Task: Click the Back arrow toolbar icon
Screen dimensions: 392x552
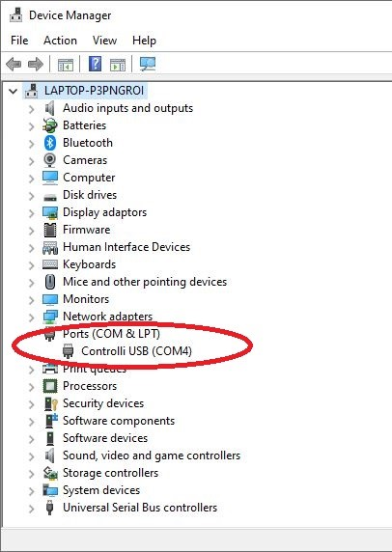Action: pos(14,64)
